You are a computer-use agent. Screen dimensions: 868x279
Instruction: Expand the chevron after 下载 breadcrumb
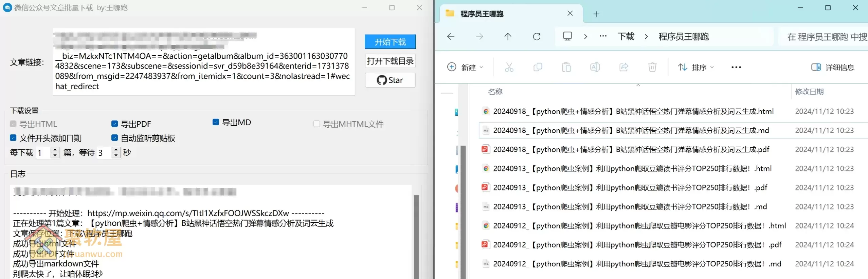646,37
